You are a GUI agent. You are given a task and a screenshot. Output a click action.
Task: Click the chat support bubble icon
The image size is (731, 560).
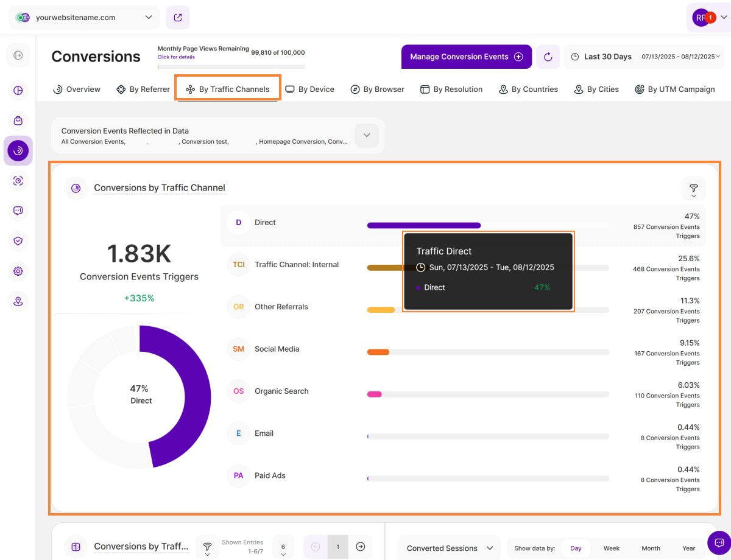point(719,542)
